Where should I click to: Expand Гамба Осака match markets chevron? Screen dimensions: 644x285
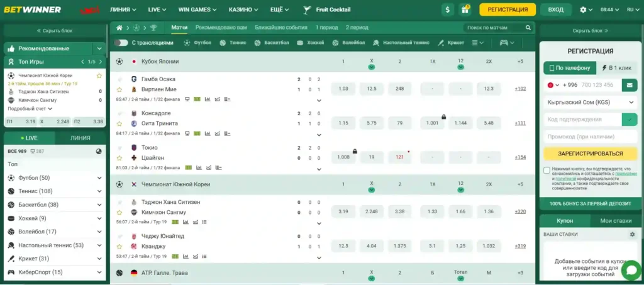pos(319,100)
